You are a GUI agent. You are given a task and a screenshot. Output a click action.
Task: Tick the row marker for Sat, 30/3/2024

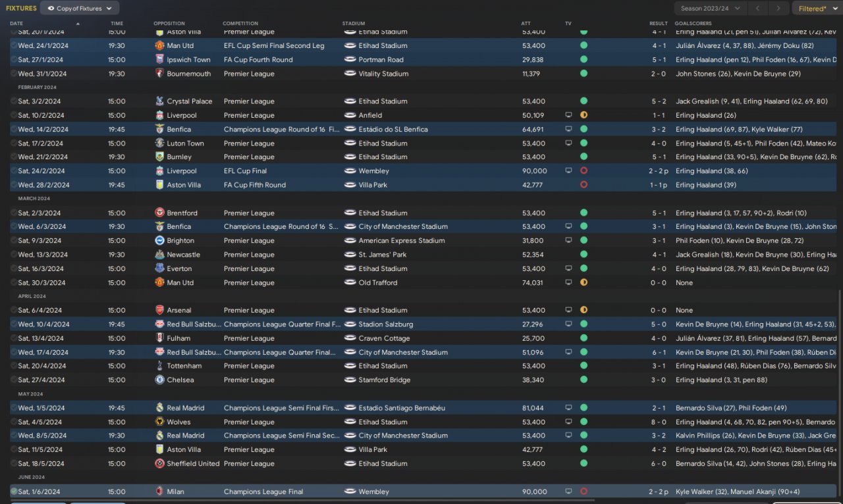point(14,282)
